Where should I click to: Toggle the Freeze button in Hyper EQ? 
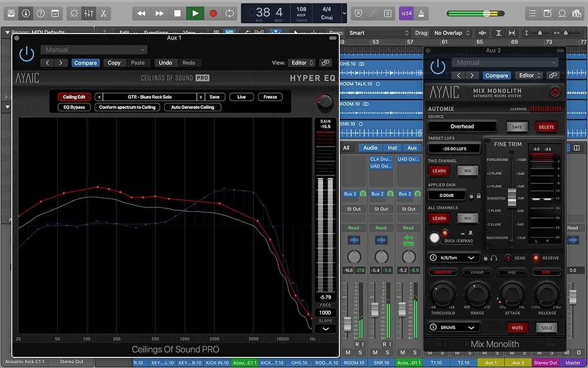coord(270,97)
